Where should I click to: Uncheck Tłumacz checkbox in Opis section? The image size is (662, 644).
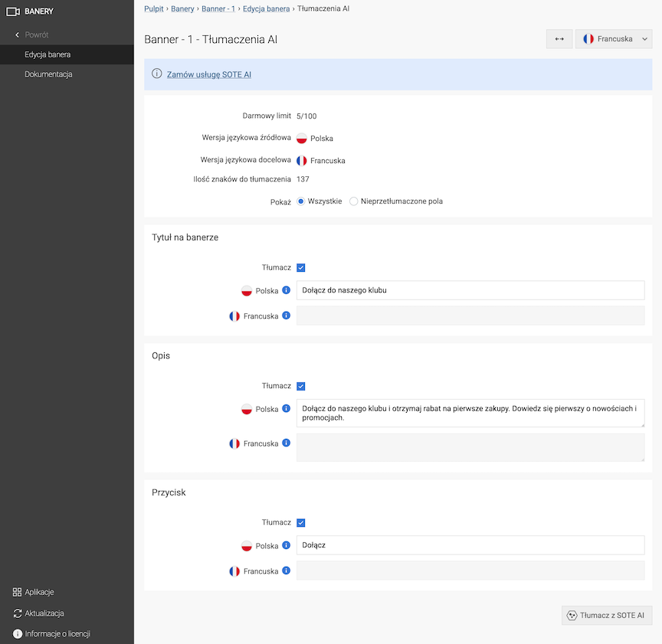click(x=300, y=386)
